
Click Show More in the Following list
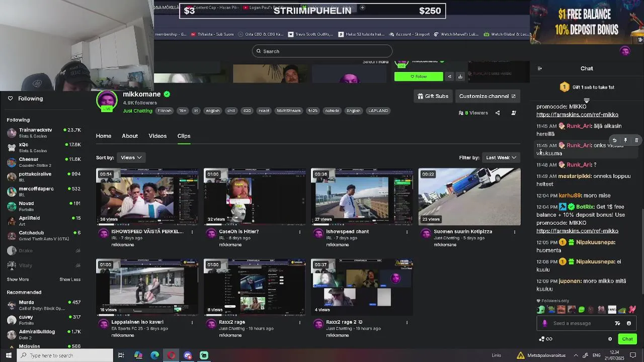[18, 280]
